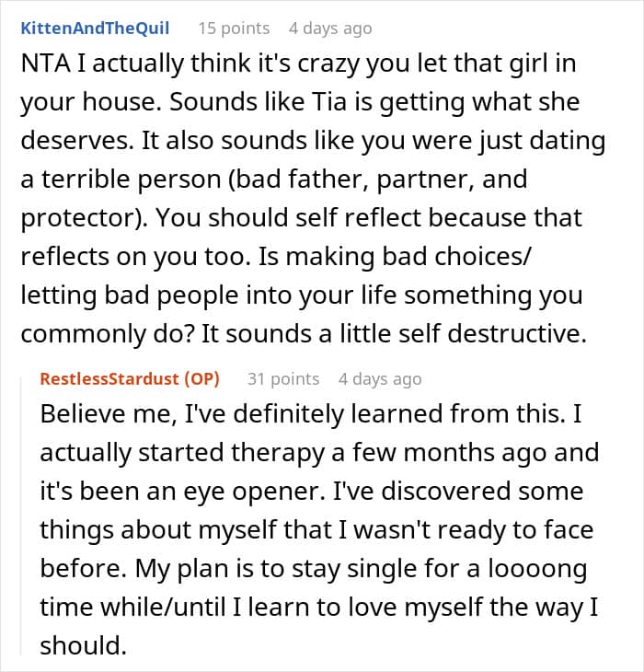
Task: Open the top comment's '4 days ago' timestamp
Action: [330, 29]
